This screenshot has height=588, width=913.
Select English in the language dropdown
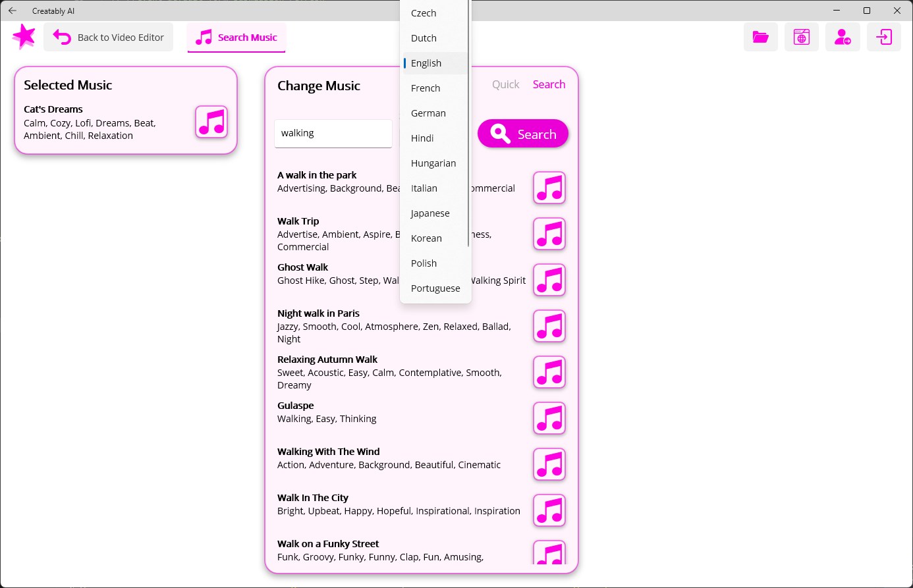click(x=426, y=63)
